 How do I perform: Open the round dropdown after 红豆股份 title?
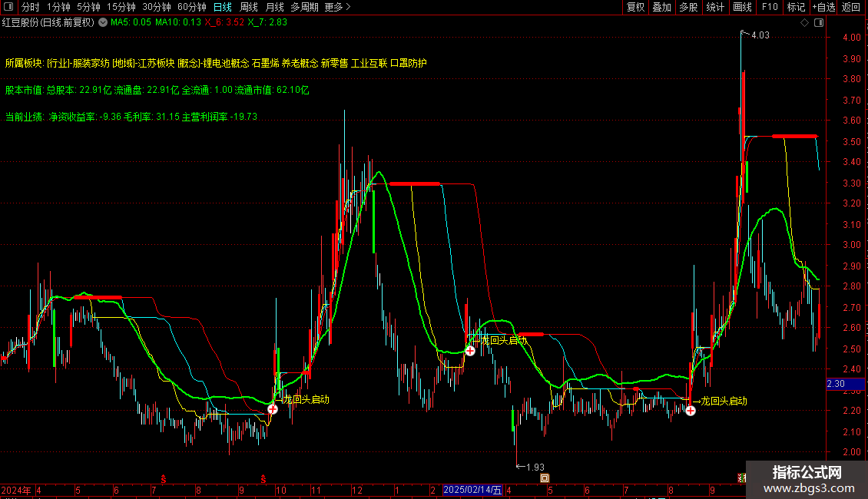[x=103, y=23]
